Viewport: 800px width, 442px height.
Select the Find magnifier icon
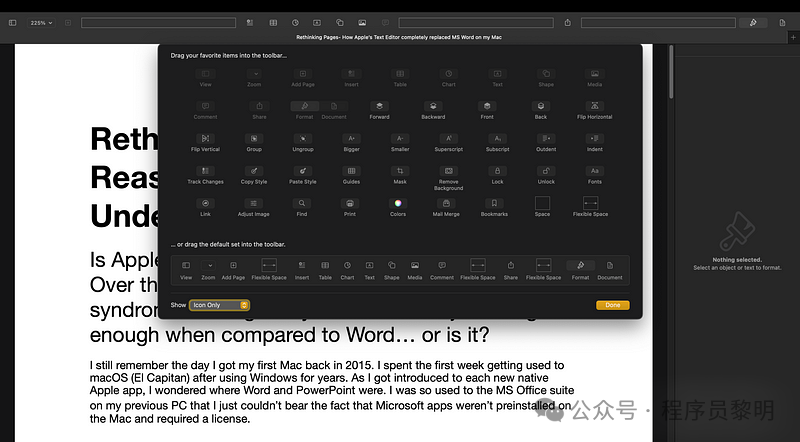point(302,203)
